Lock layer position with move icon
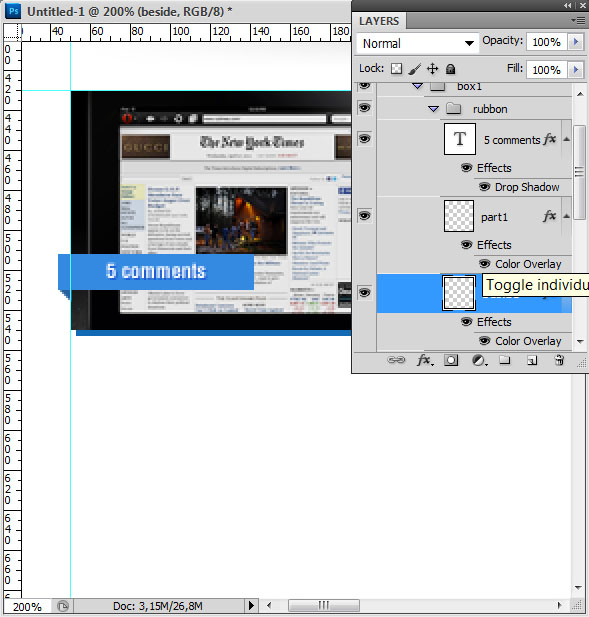 coord(432,69)
